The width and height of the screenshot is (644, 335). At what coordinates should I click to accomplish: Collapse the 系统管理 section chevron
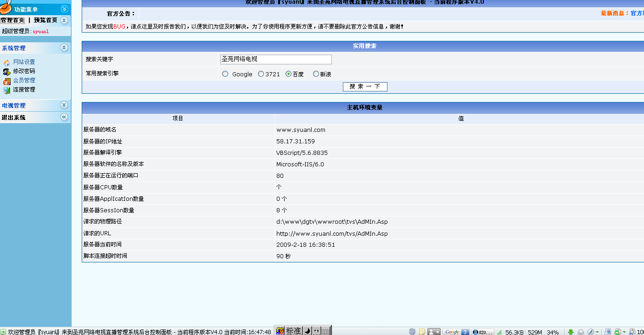64,48
